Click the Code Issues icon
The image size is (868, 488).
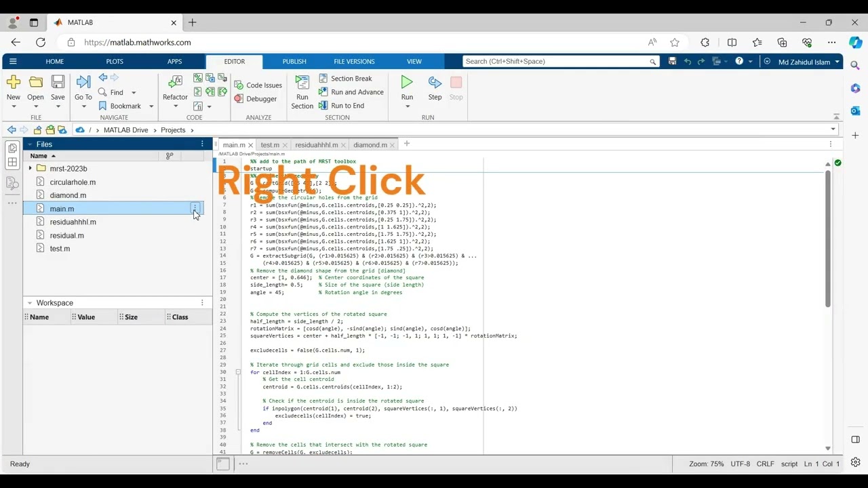click(239, 85)
